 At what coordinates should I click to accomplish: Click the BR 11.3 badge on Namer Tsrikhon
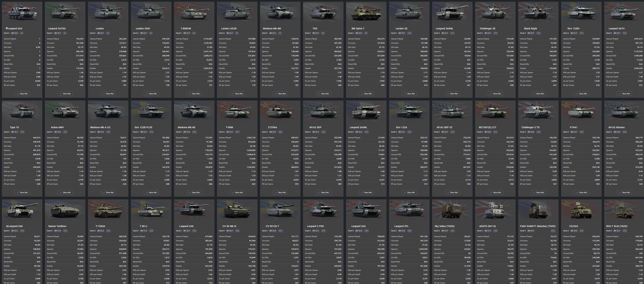point(57,231)
